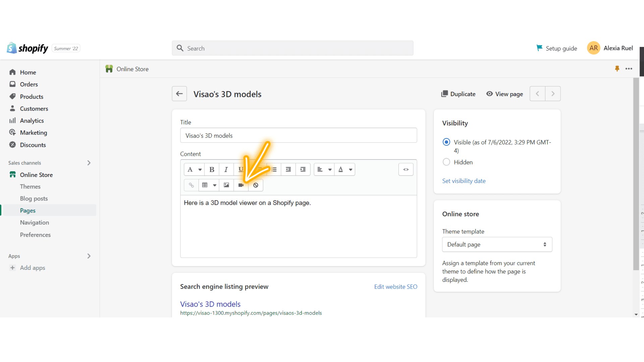Go back using the arrow button
This screenshot has height=362, width=644.
(x=179, y=94)
